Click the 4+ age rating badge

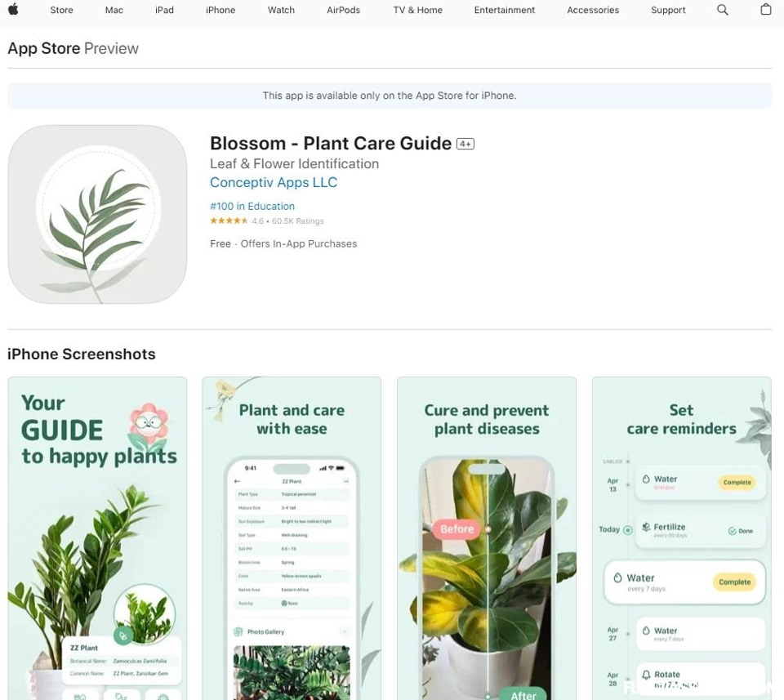click(x=465, y=144)
